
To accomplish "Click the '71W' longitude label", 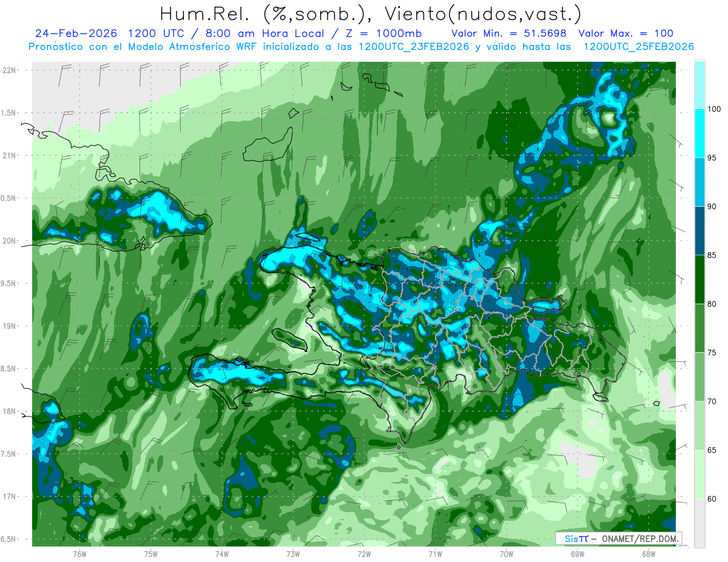I will click(435, 554).
